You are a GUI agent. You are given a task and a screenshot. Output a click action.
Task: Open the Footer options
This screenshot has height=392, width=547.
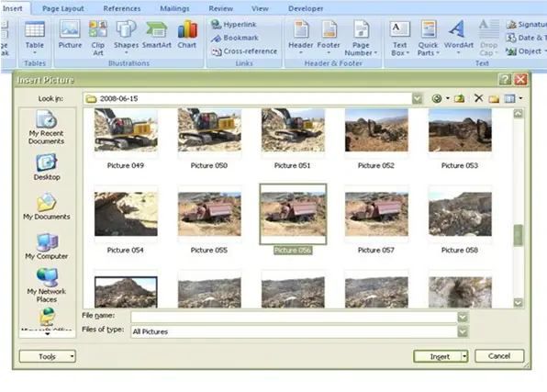pyautogui.click(x=329, y=38)
